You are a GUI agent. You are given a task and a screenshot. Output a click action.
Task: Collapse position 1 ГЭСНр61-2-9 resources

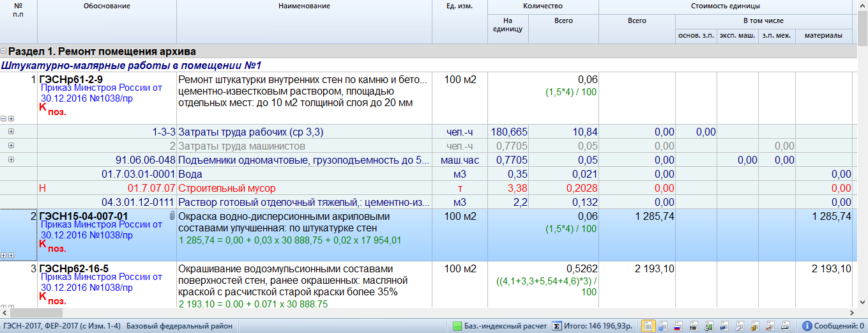pyautogui.click(x=4, y=119)
